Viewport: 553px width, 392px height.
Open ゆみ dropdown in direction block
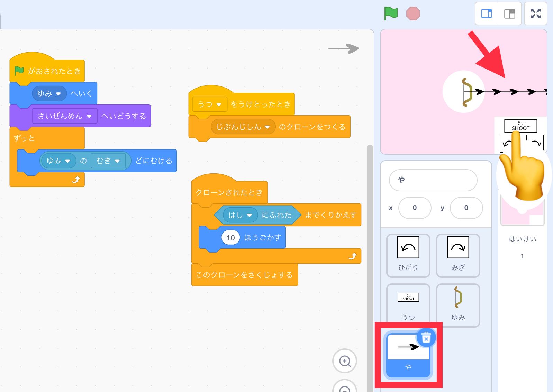click(x=58, y=161)
